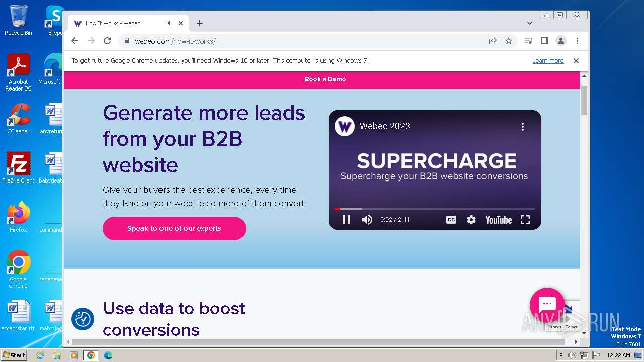
Task: Show hidden system tray icons
Action: (x=561, y=355)
